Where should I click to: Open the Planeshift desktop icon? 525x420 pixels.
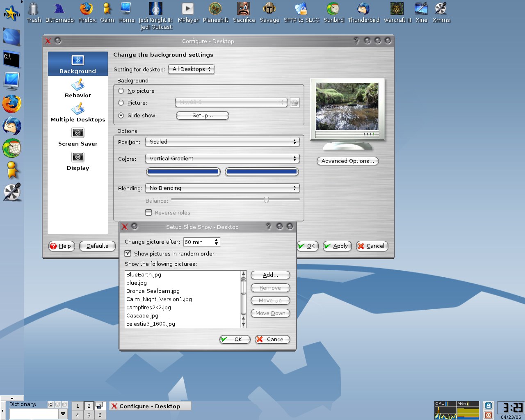pos(215,12)
